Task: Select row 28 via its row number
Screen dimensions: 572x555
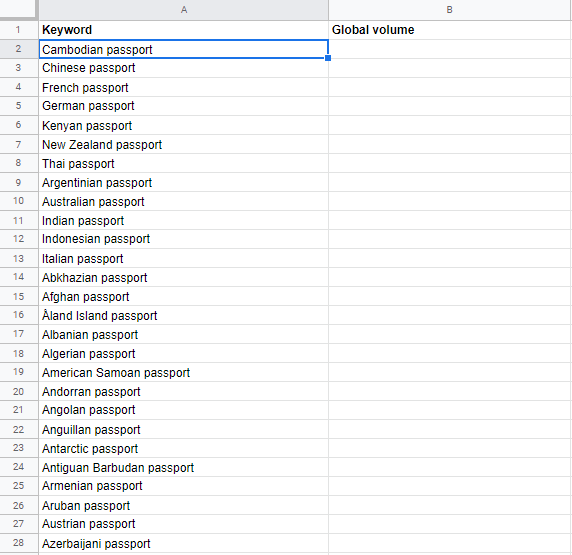Action: click(x=19, y=543)
